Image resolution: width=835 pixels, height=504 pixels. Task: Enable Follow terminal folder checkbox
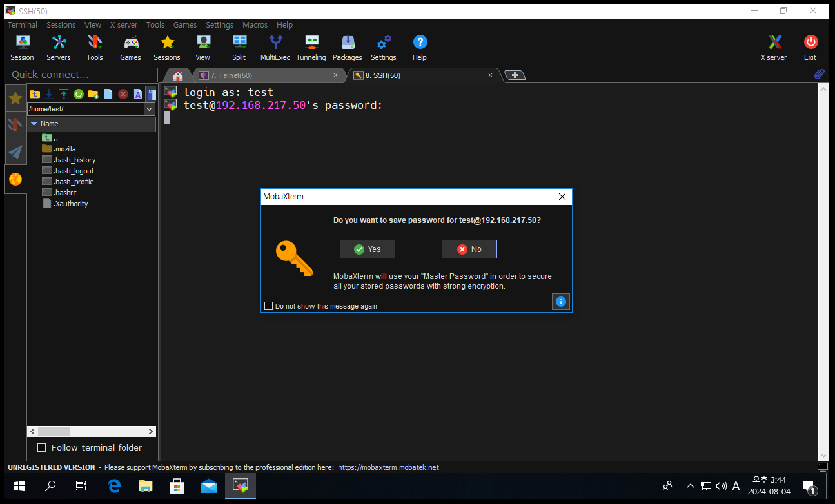pos(42,447)
